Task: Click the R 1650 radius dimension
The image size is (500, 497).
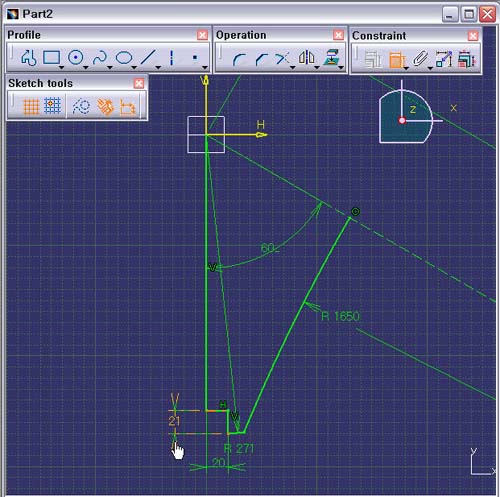Action: tap(340, 316)
